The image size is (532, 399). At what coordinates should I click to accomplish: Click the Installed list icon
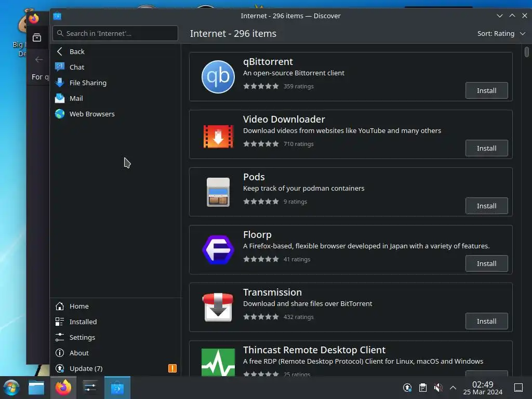[x=60, y=322]
